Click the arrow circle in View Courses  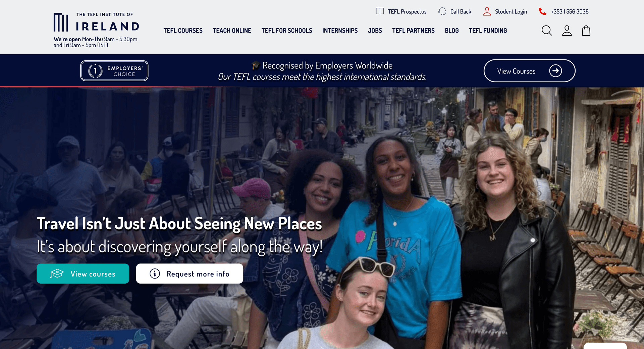click(555, 71)
